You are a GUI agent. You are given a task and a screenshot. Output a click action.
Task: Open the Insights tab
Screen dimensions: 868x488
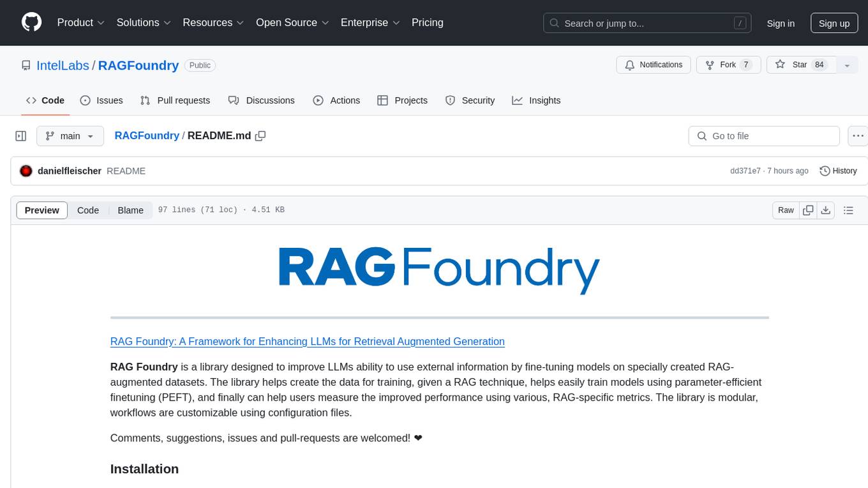point(537,100)
